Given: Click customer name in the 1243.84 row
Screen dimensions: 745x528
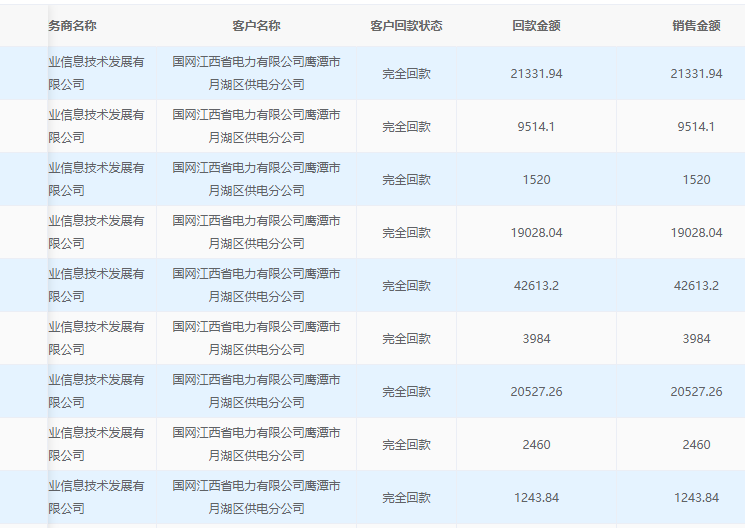Looking at the screenshot, I should pyautogui.click(x=256, y=497).
